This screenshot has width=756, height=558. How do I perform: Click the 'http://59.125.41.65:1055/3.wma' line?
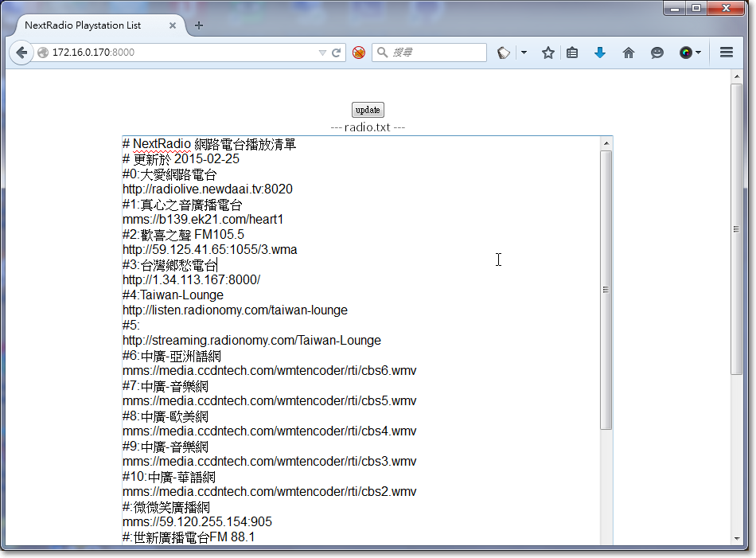pyautogui.click(x=210, y=250)
